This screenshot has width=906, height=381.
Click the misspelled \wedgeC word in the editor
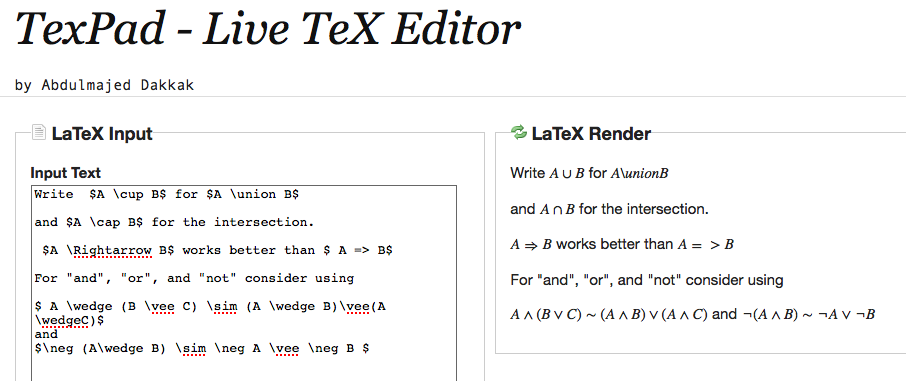pos(66,320)
